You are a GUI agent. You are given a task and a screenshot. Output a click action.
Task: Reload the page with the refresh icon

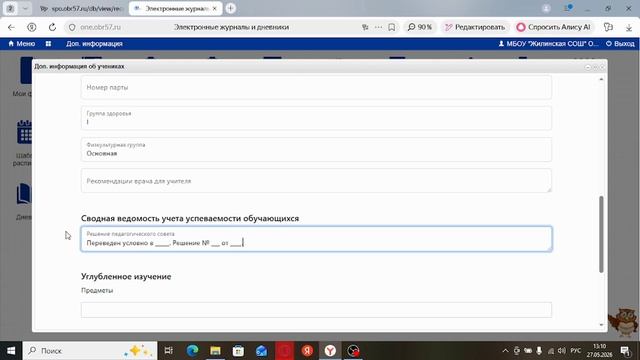click(52, 27)
